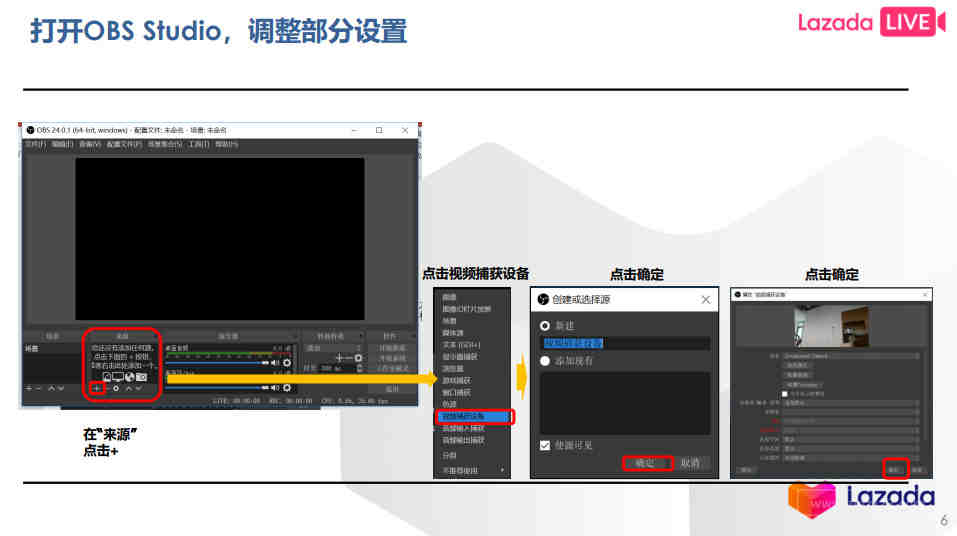Screen dimensions: 957x536
Task: Select the 添加现有 radio button
Action: [545, 361]
